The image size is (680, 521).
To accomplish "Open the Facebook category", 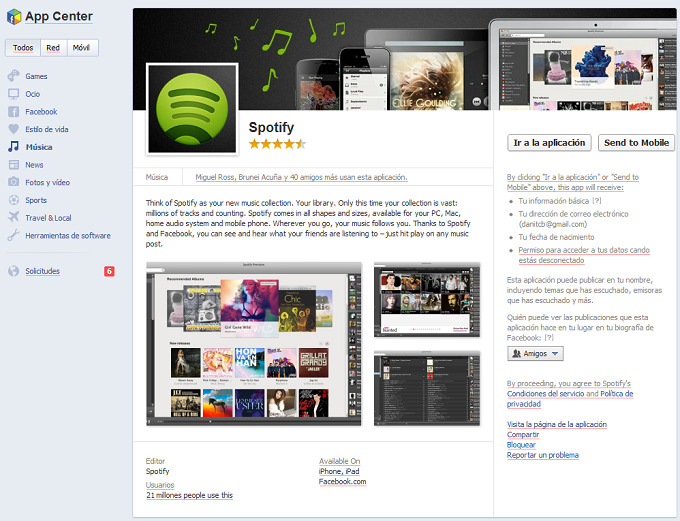I will pos(41,112).
